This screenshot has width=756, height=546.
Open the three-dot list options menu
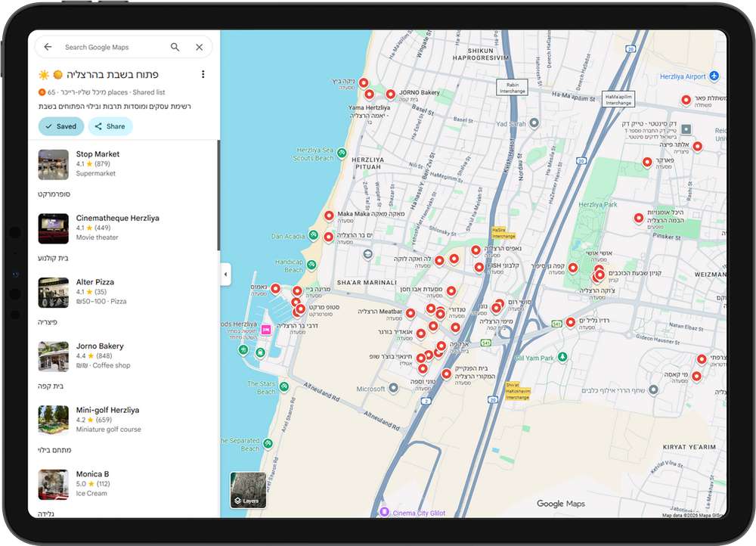(203, 74)
